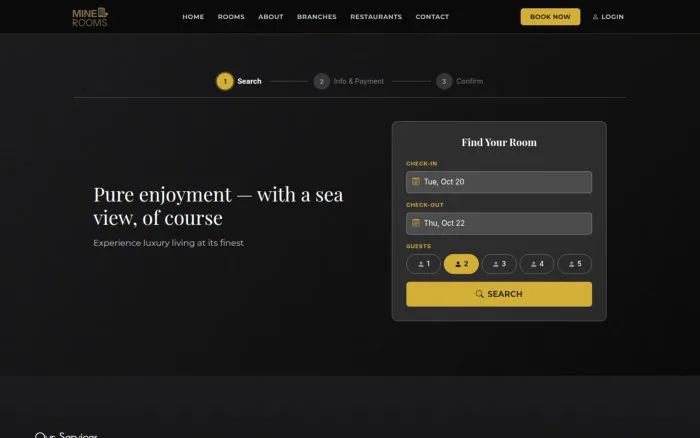The height and width of the screenshot is (438, 700).
Task: Select 4 guests option
Action: (537, 264)
